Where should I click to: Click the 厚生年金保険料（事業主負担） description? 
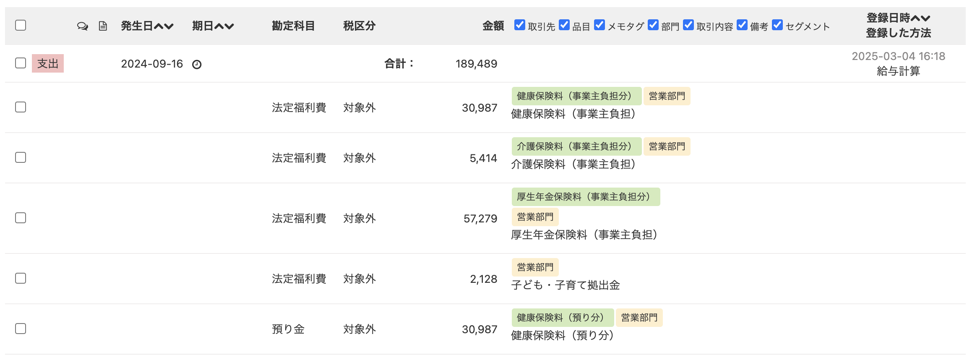(x=585, y=235)
